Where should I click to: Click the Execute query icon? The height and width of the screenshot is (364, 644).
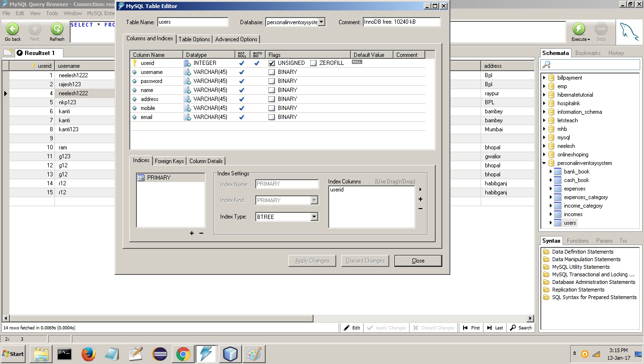[579, 28]
